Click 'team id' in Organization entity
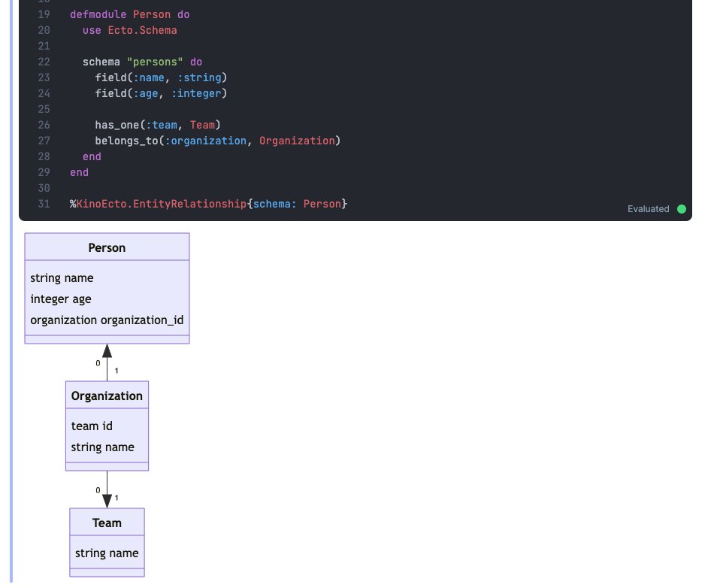Image resolution: width=714 pixels, height=588 pixels. [92, 426]
